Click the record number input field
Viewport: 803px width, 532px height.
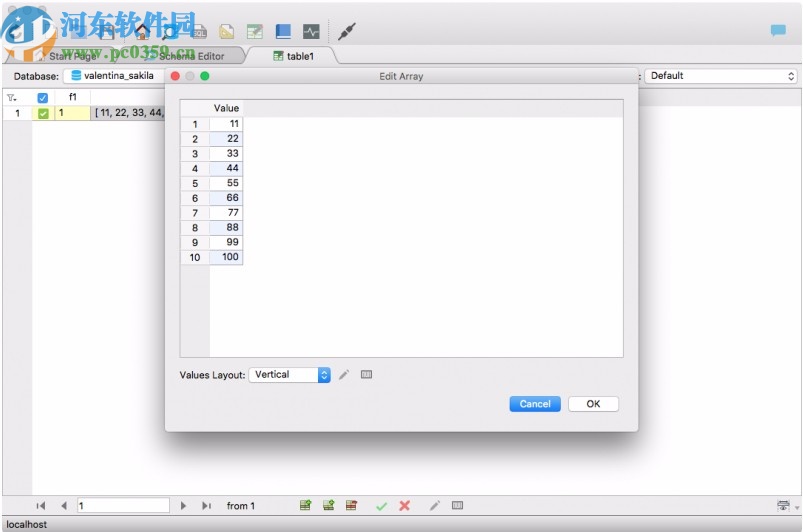click(x=123, y=505)
